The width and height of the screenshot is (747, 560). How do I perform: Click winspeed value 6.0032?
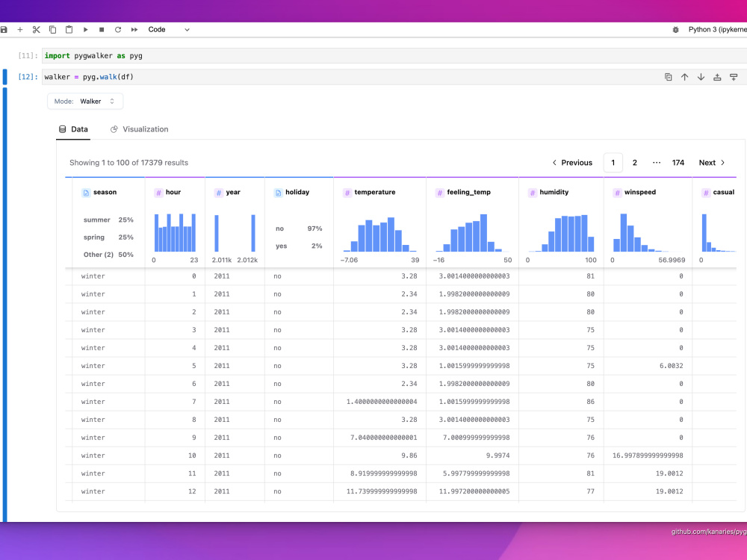coord(671,366)
